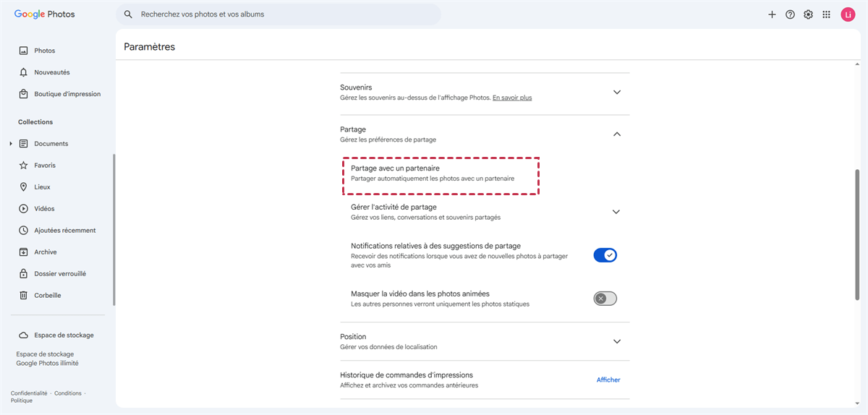Screen dimensions: 868x415
Task: Click the plus create icon
Action: click(772, 14)
